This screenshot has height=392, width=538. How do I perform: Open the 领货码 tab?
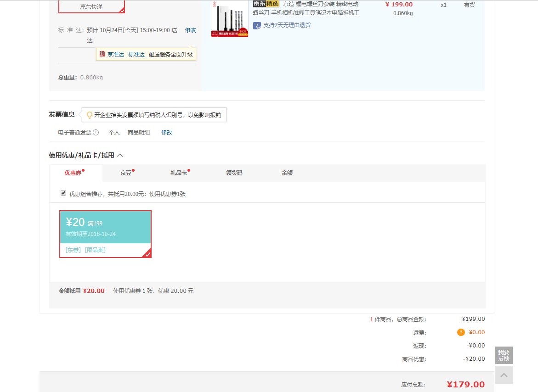coord(234,173)
